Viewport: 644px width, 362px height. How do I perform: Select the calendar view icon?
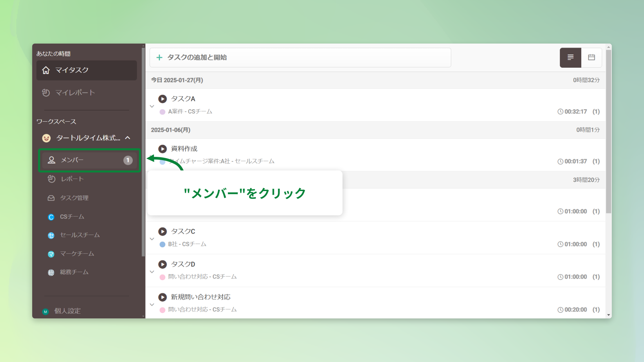(591, 57)
